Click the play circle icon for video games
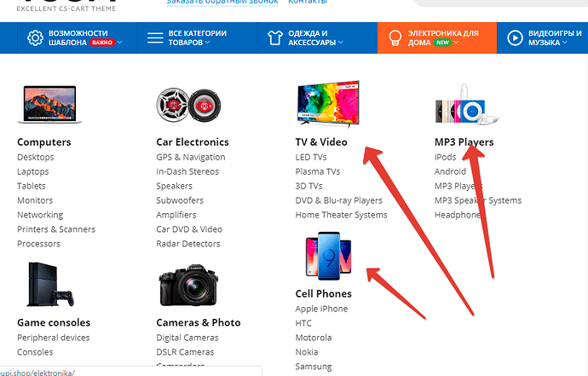Screen dimensions: 588x376 (515, 38)
